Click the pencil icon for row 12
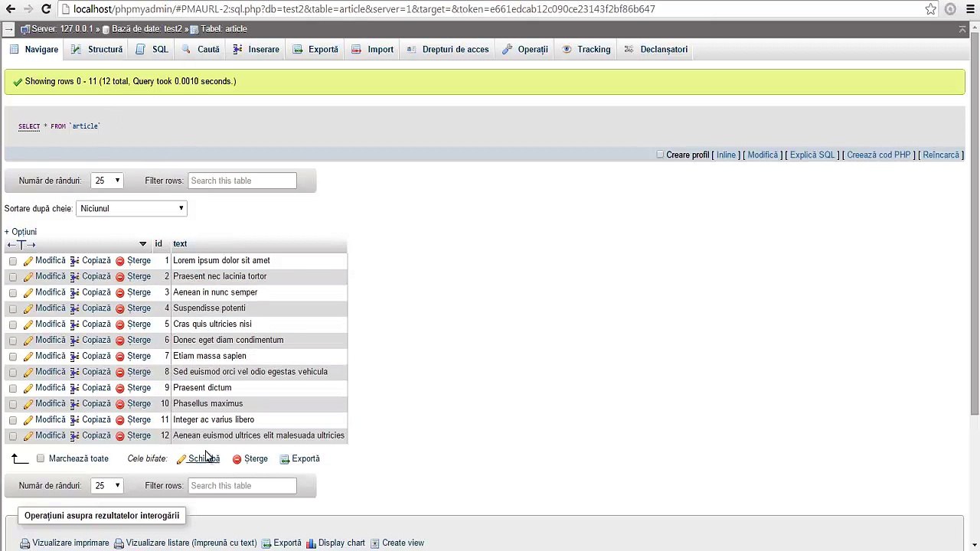 coord(28,436)
